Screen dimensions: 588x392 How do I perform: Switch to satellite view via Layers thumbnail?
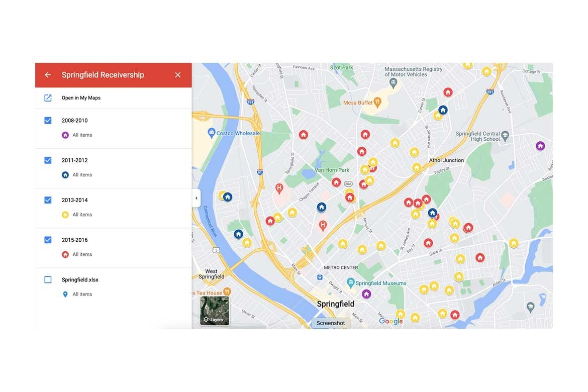coord(215,311)
